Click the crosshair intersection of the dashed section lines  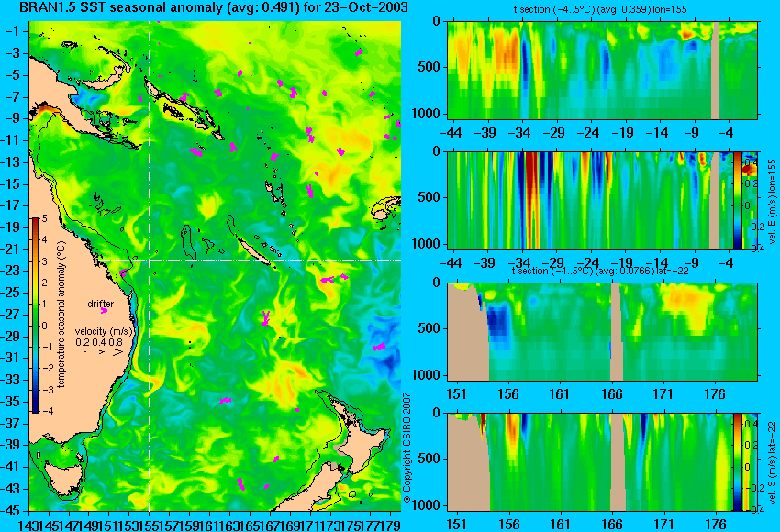[150, 260]
